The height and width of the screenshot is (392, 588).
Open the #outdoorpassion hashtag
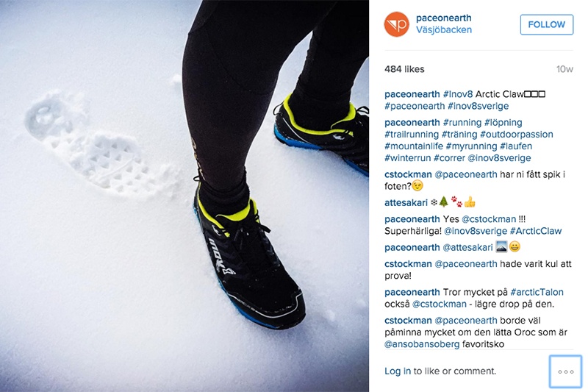[x=517, y=135]
